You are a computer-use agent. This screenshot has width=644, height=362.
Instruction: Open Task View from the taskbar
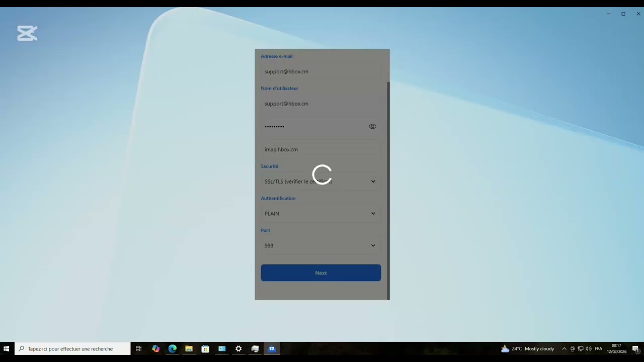tap(139, 349)
